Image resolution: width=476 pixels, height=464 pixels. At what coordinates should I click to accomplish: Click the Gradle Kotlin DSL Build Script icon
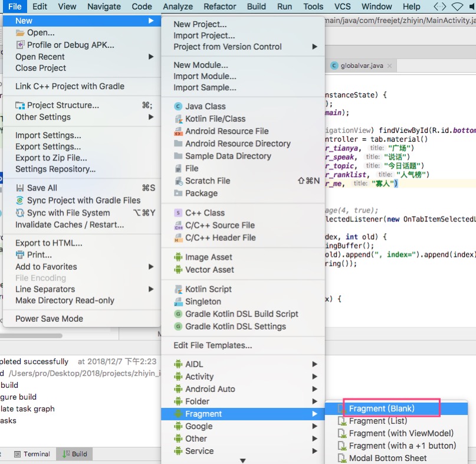(178, 314)
